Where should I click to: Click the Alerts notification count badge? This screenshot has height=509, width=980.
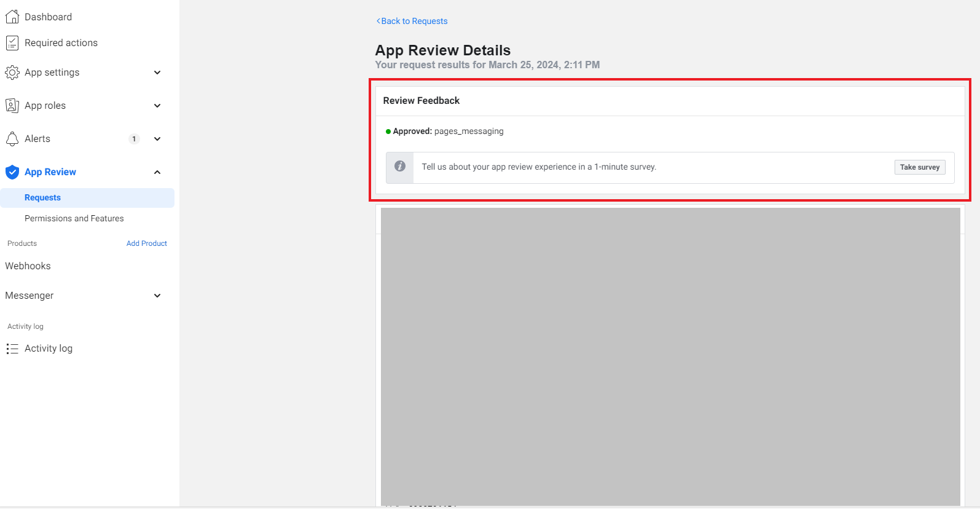[134, 139]
